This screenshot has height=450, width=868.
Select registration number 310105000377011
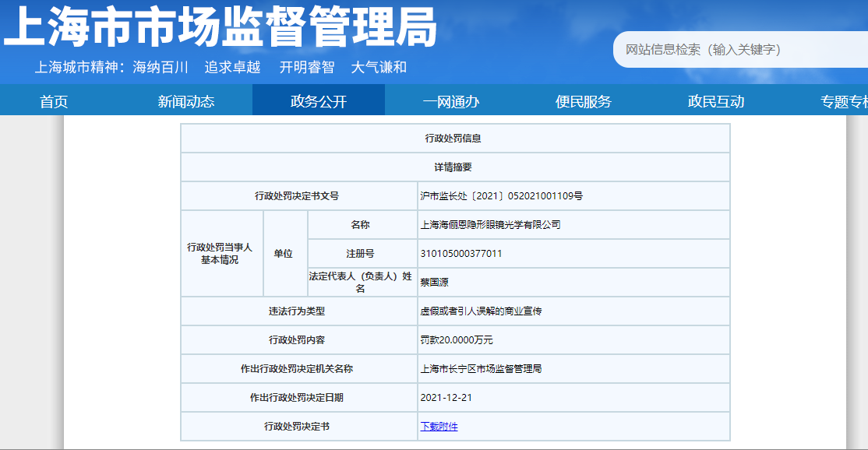(x=461, y=254)
